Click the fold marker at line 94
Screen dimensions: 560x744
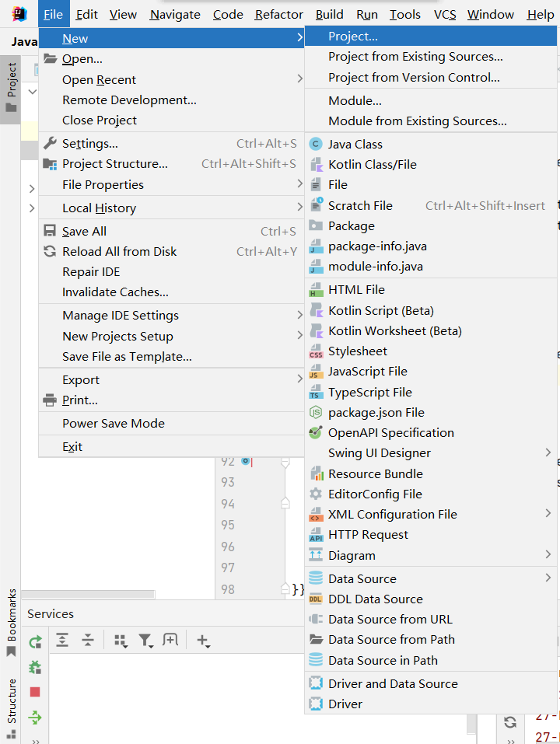[285, 502]
